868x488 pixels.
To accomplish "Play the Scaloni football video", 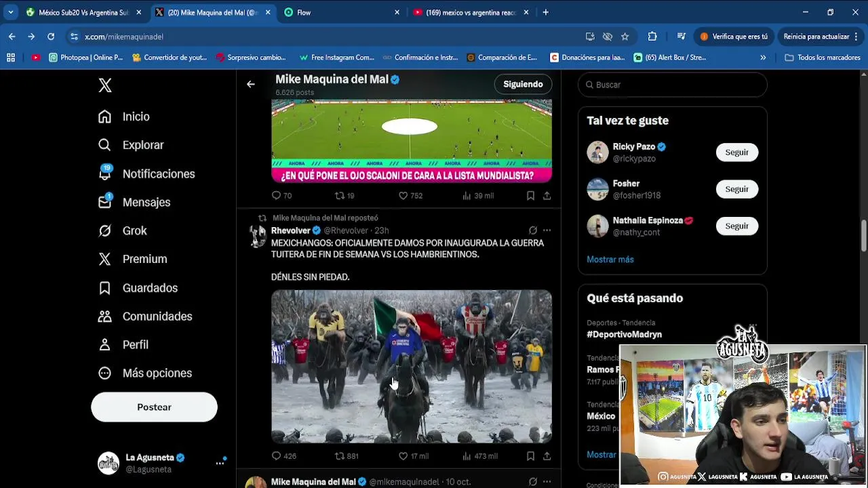I will pos(412,141).
